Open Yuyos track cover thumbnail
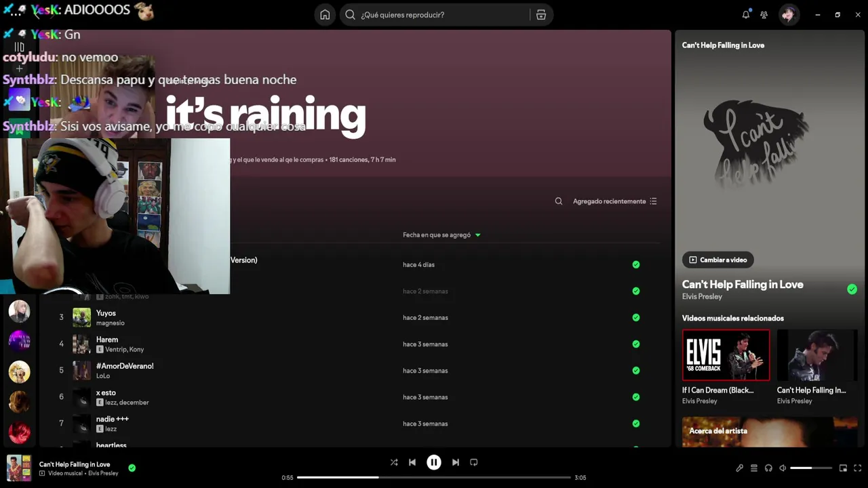The height and width of the screenshot is (488, 868). click(81, 317)
